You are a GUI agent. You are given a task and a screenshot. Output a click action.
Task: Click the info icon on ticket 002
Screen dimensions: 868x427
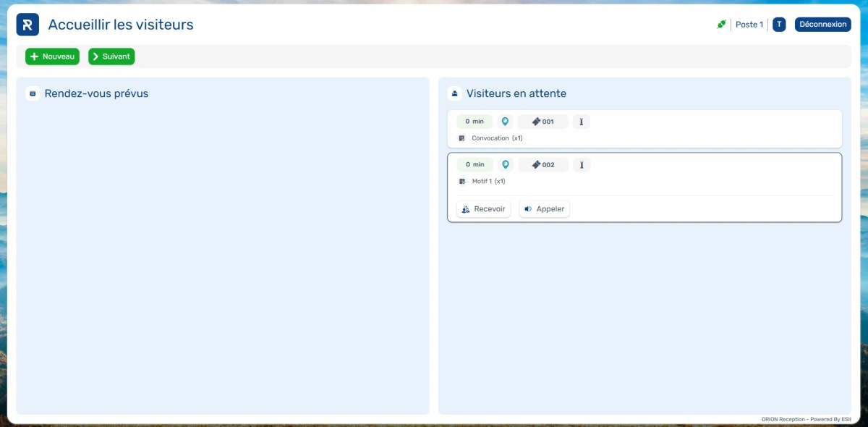[582, 165]
